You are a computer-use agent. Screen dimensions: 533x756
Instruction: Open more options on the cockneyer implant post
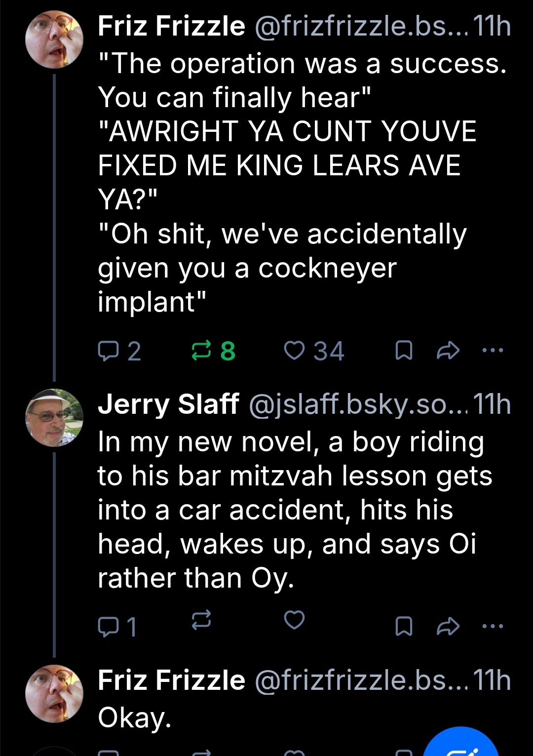point(492,351)
